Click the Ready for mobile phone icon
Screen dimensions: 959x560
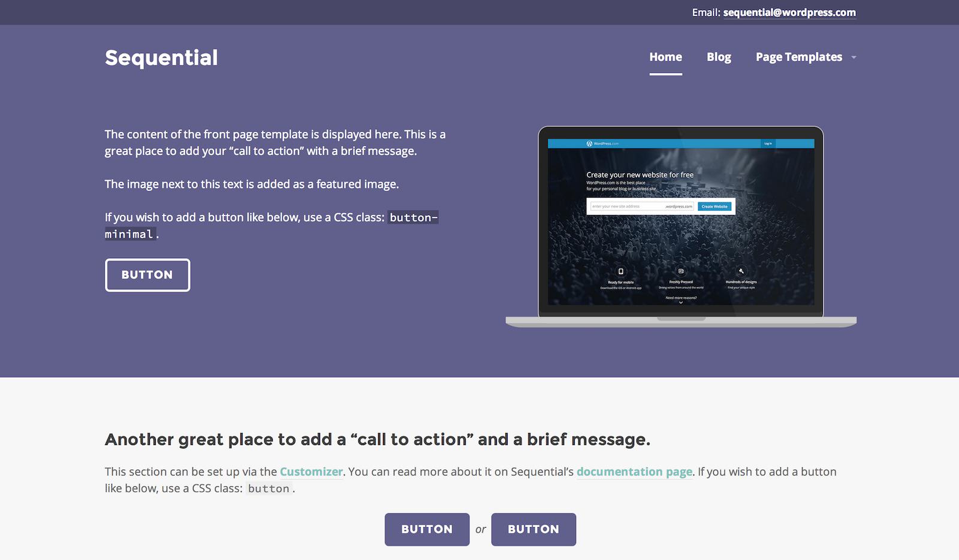tap(621, 271)
